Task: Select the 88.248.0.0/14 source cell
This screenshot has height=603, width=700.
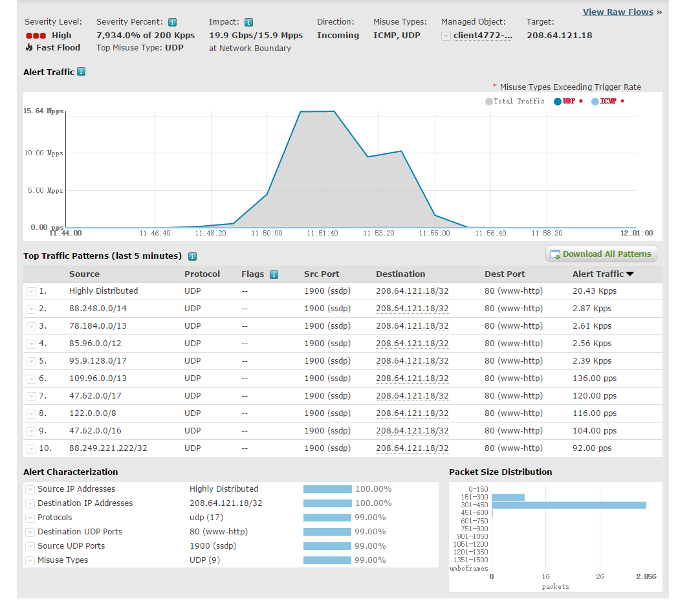Action: coord(98,309)
